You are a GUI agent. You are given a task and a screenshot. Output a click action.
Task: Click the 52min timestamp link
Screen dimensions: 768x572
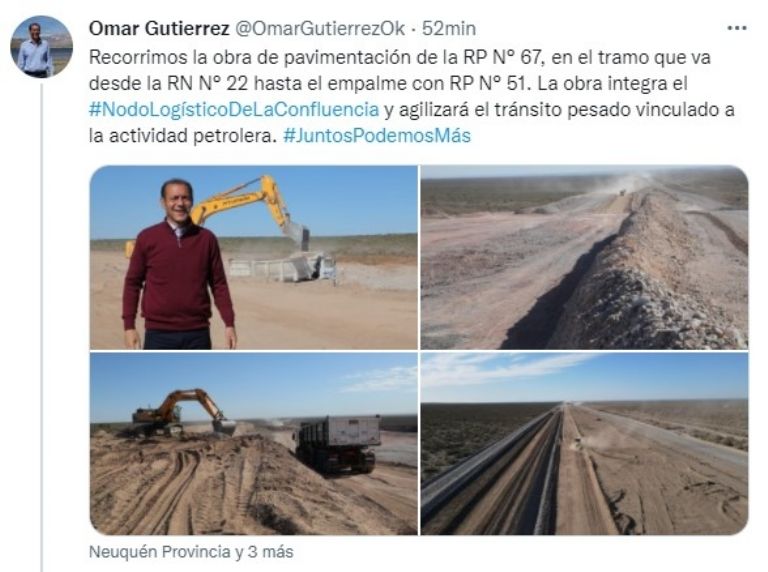(x=449, y=28)
